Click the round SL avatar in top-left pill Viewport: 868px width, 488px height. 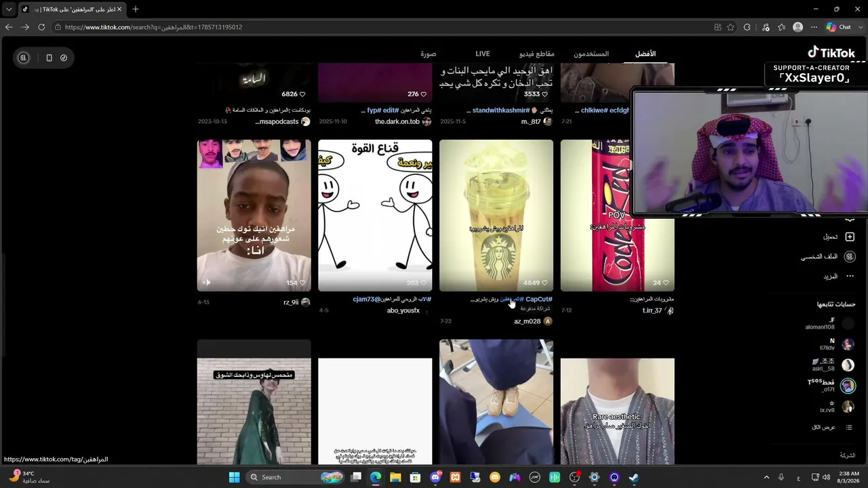coord(24,58)
